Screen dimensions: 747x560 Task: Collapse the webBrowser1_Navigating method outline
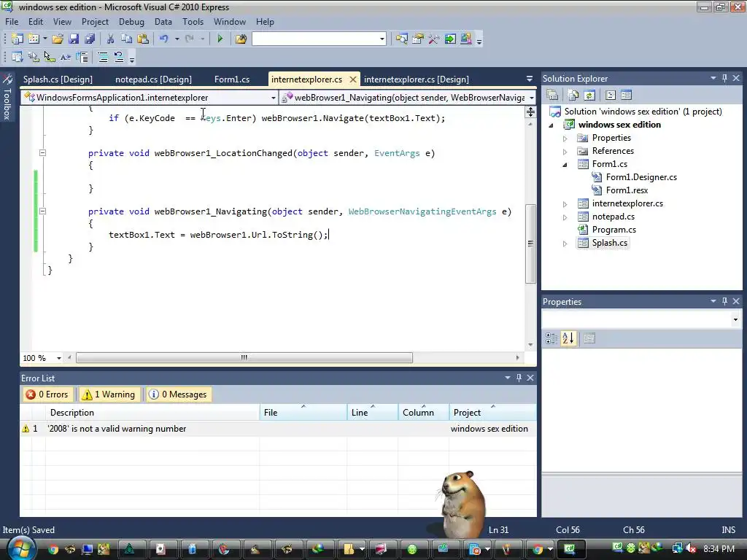(42, 211)
